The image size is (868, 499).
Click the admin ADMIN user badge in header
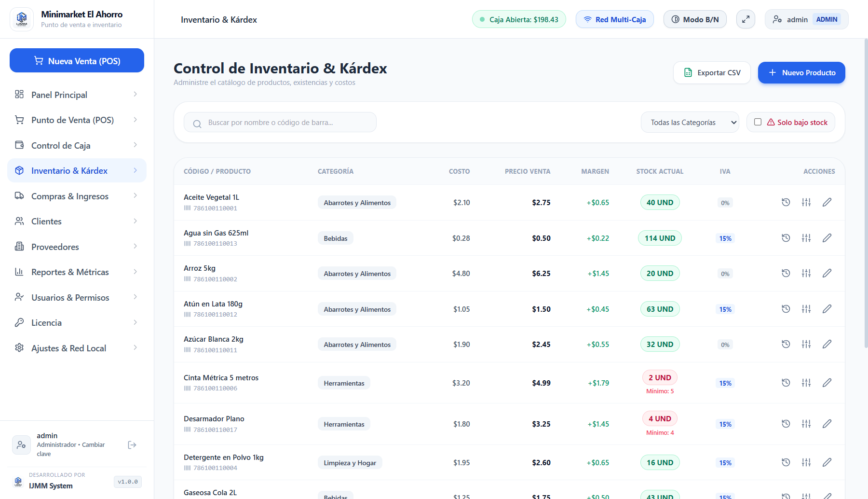coord(806,19)
